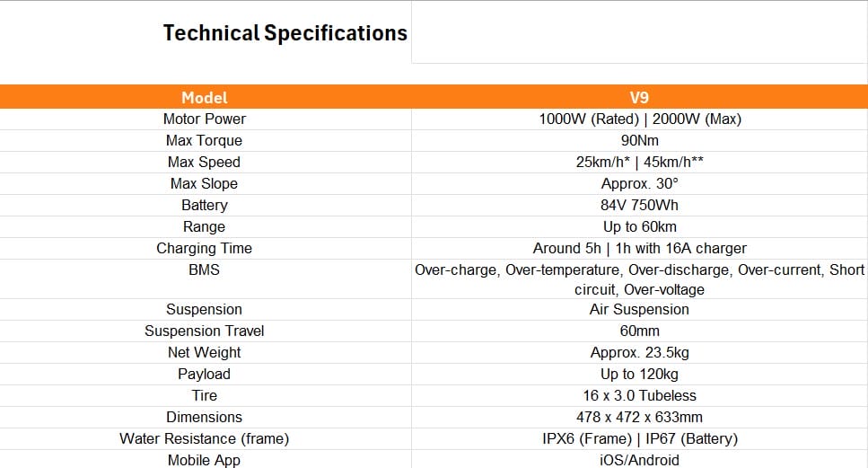This screenshot has width=868, height=468.
Task: Click the Over-charge protection list cell
Action: (x=639, y=279)
